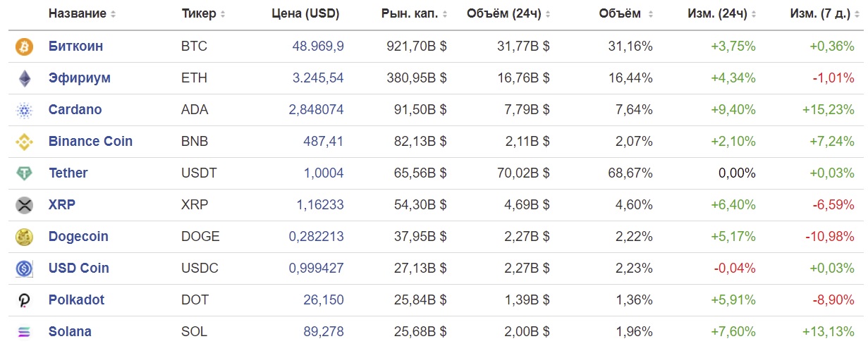Click the Tether green logo icon
The width and height of the screenshot is (868, 358).
coord(24,173)
